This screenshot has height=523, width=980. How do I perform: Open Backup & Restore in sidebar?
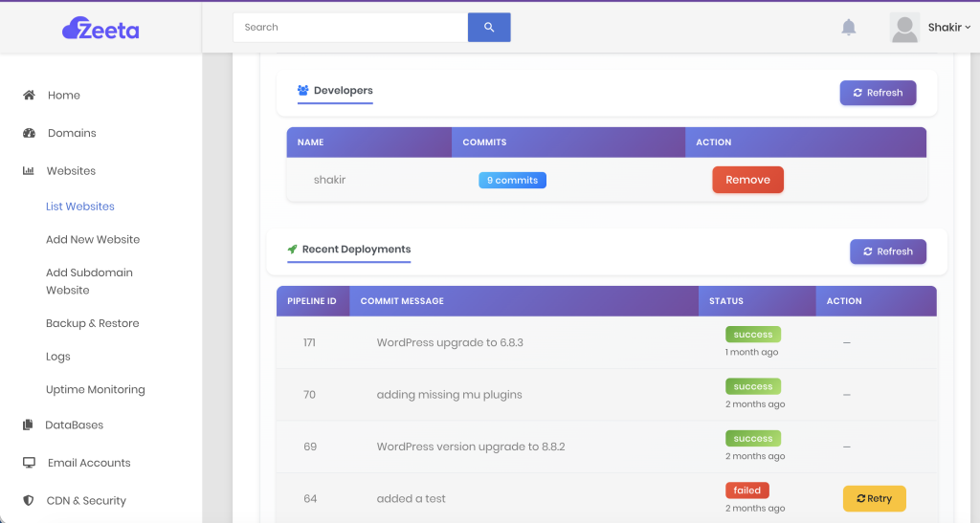pyautogui.click(x=93, y=323)
